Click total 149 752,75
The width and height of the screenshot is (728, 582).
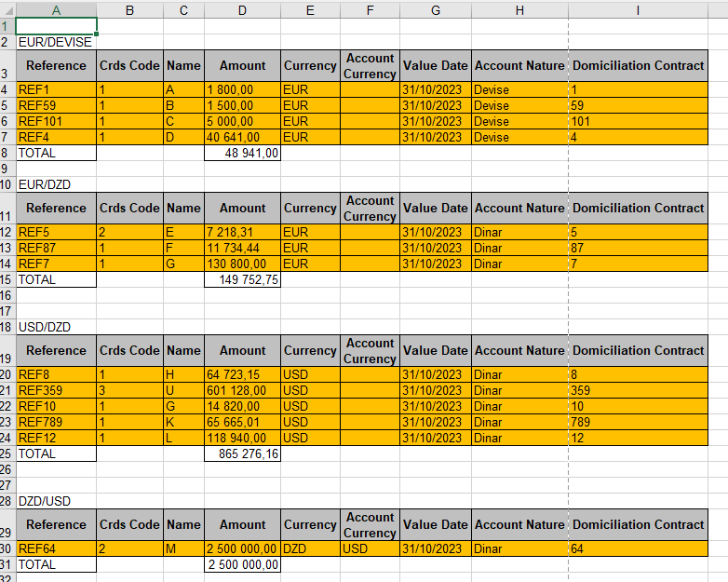click(242, 279)
